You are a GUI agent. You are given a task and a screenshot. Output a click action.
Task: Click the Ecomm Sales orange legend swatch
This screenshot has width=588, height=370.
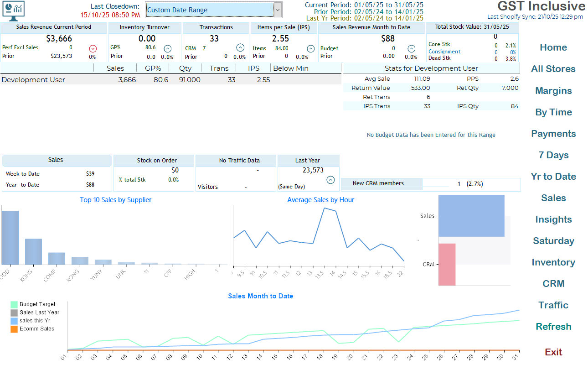(x=14, y=329)
